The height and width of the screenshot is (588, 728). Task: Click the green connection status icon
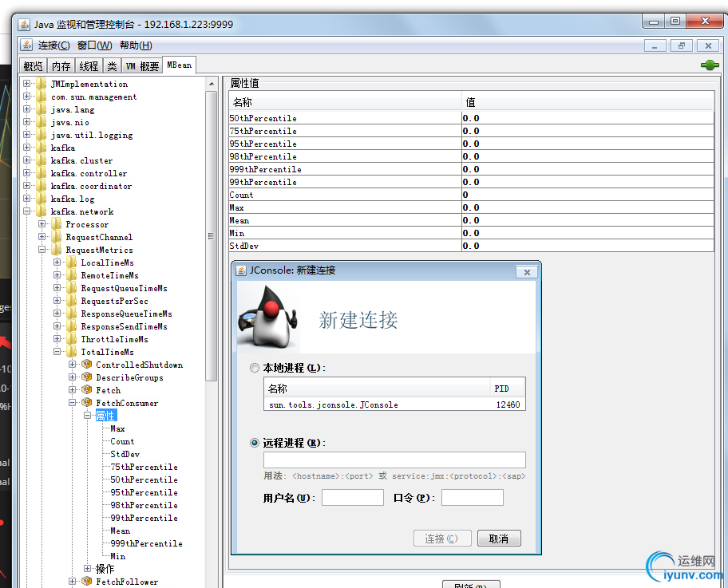[x=710, y=65]
